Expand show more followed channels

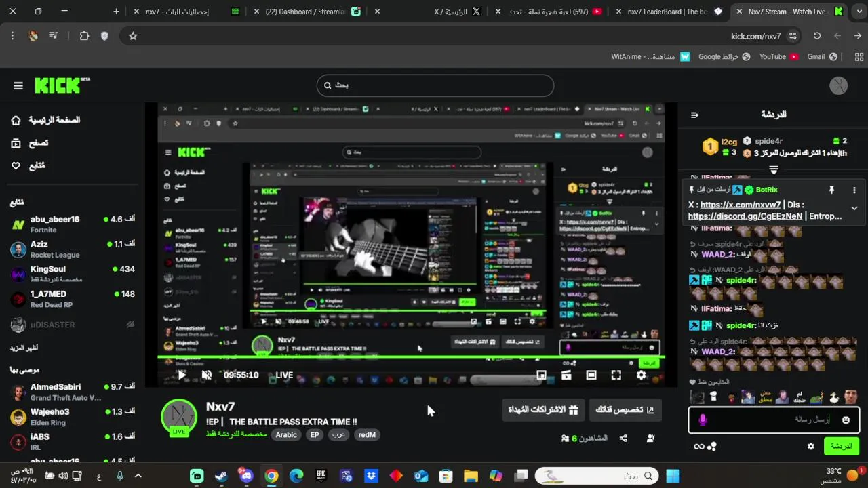click(x=24, y=348)
